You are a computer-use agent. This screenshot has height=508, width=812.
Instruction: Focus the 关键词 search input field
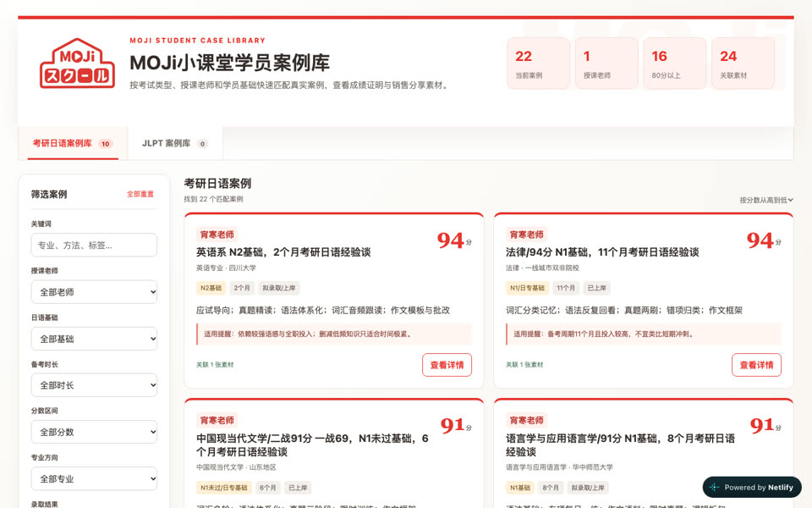click(x=94, y=245)
